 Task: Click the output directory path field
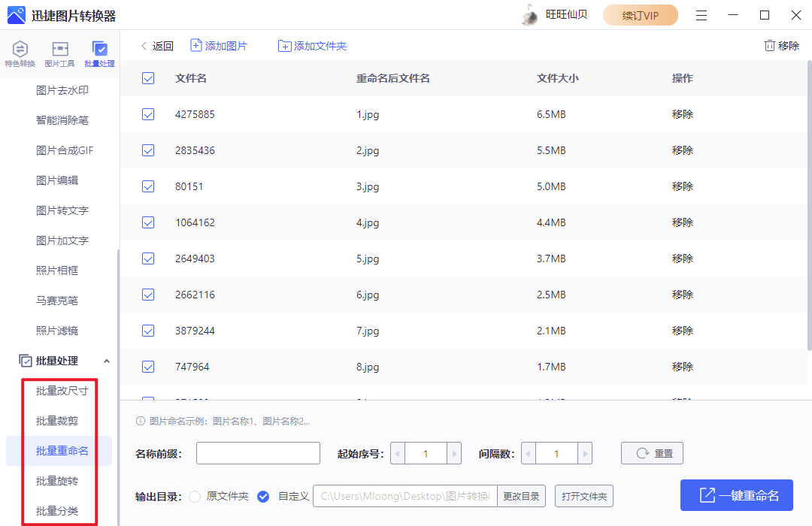coord(405,497)
